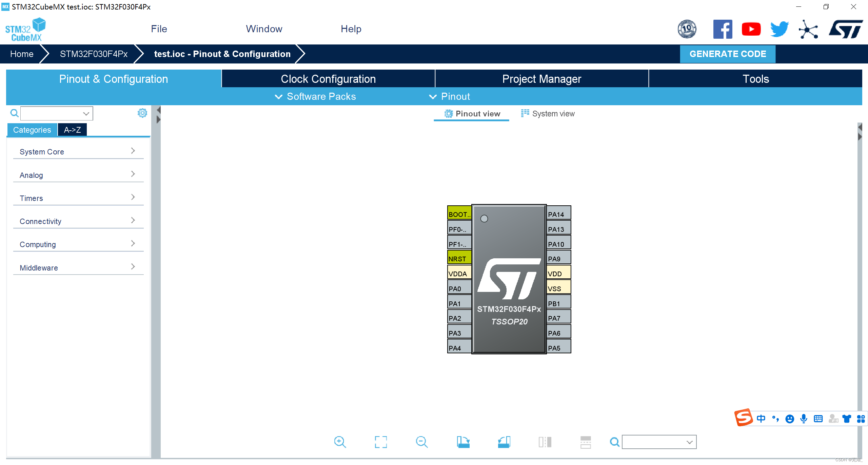
Task: Open the Sogou toolbox grid icon
Action: (x=861, y=419)
